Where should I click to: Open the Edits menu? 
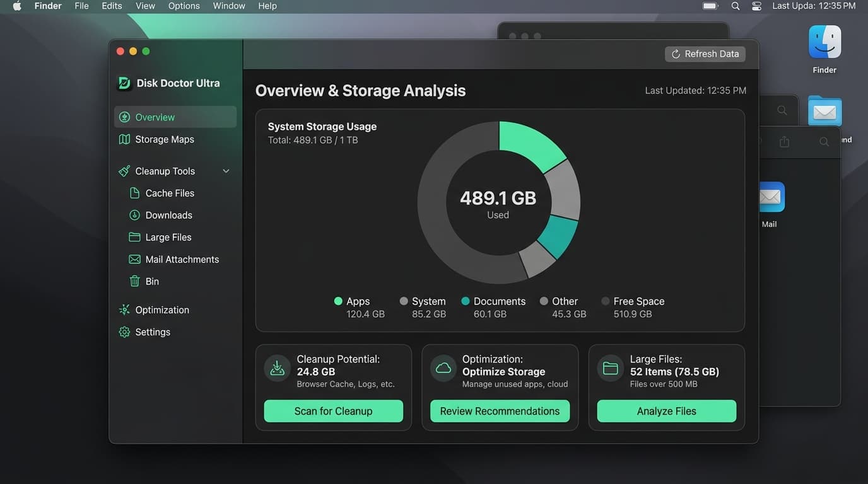[x=112, y=6]
